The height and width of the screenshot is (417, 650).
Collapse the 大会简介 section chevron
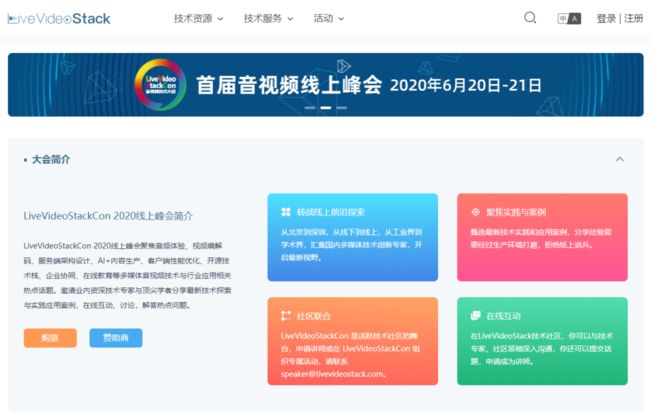click(620, 159)
